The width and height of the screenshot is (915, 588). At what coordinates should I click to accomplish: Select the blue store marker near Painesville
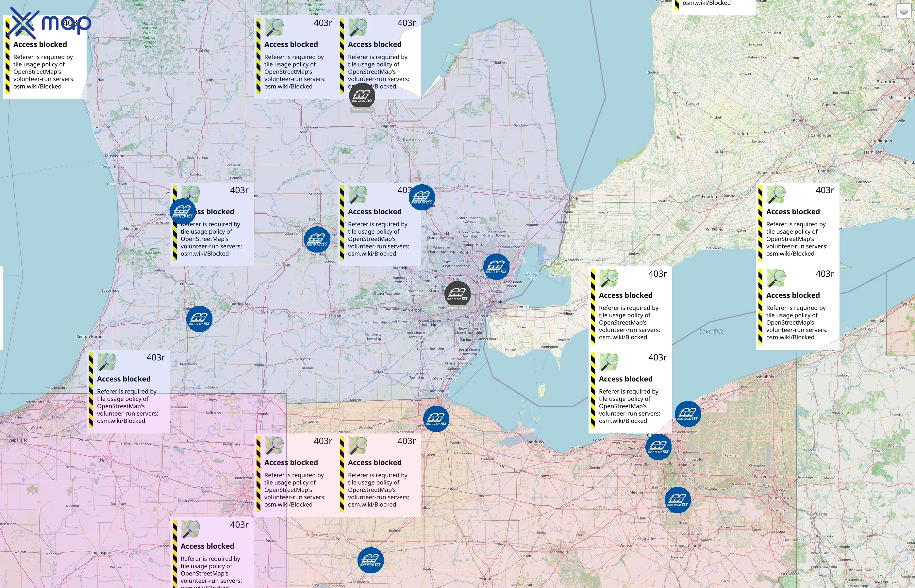click(688, 414)
